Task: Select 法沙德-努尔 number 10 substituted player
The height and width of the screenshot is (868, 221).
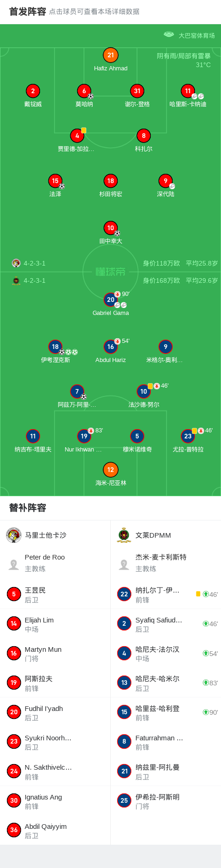Action: (x=144, y=391)
